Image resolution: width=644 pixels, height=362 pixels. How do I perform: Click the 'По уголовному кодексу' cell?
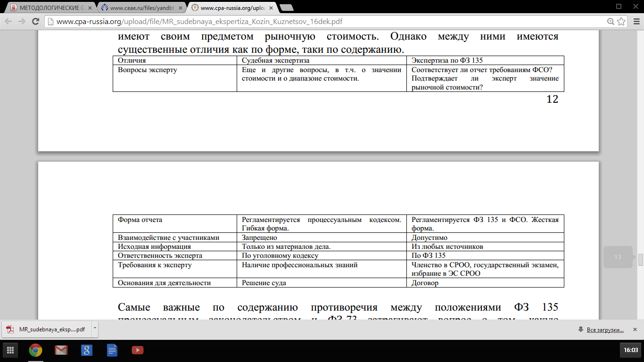[x=322, y=255]
